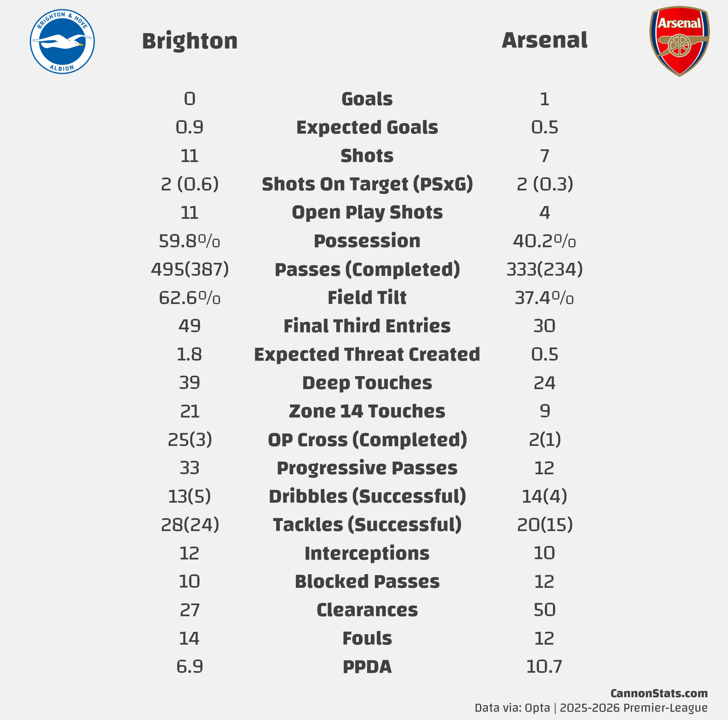
Task: Select the Zone 14 Touches label
Action: (x=367, y=411)
